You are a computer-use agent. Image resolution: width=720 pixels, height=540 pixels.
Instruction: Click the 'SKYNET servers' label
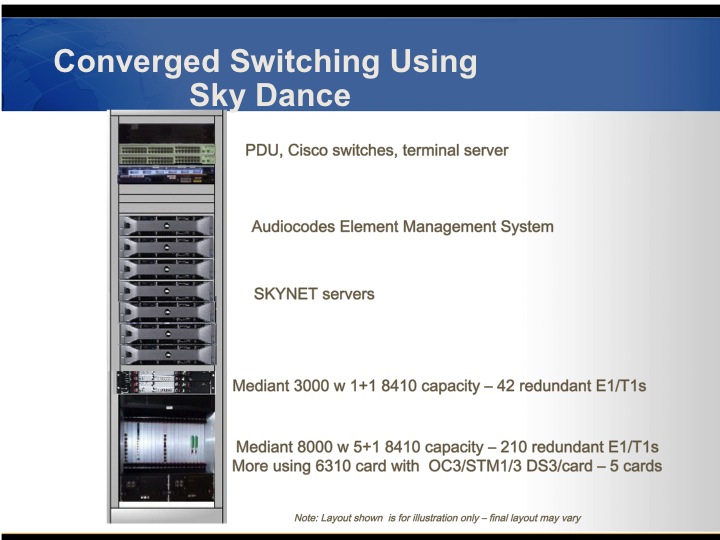(x=314, y=294)
